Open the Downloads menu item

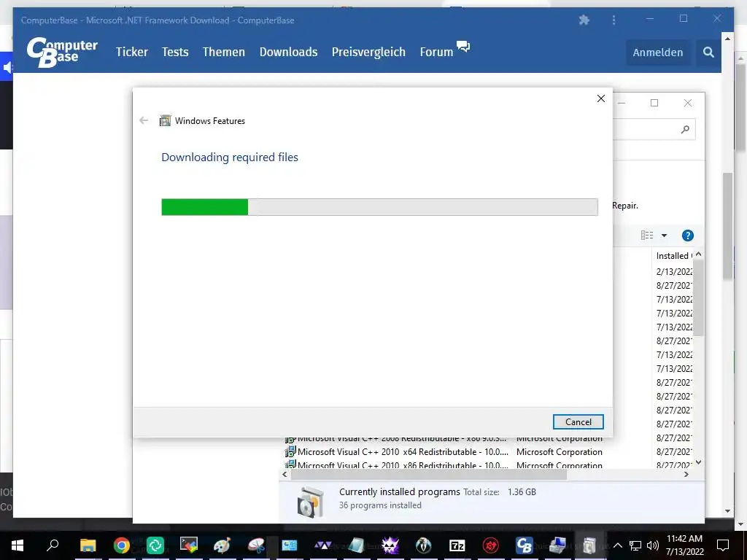click(x=288, y=52)
